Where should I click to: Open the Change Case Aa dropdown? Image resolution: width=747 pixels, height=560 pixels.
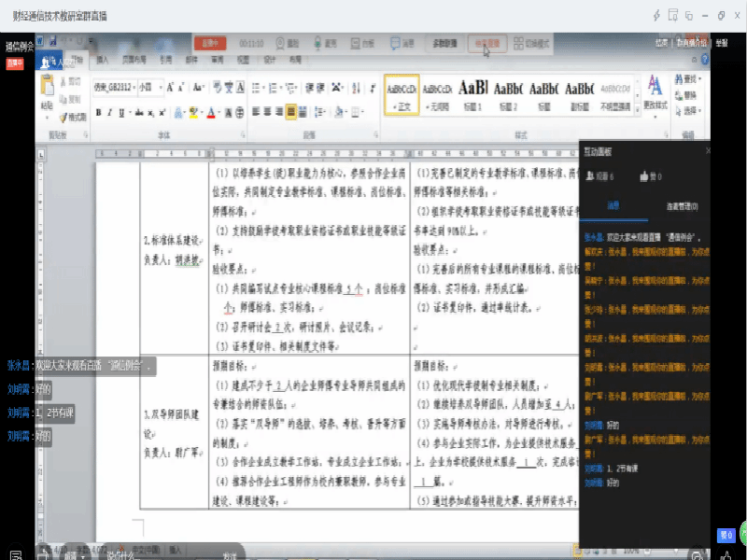point(199,87)
